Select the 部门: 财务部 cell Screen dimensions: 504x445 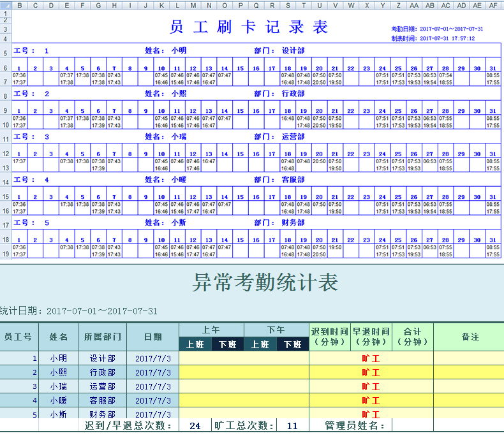point(279,222)
